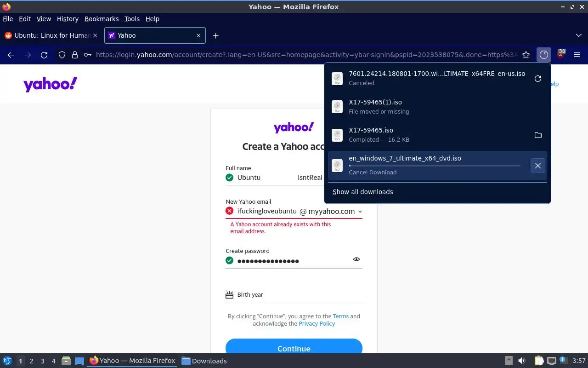Open a new tab with plus button
The image size is (588, 368).
tap(215, 35)
